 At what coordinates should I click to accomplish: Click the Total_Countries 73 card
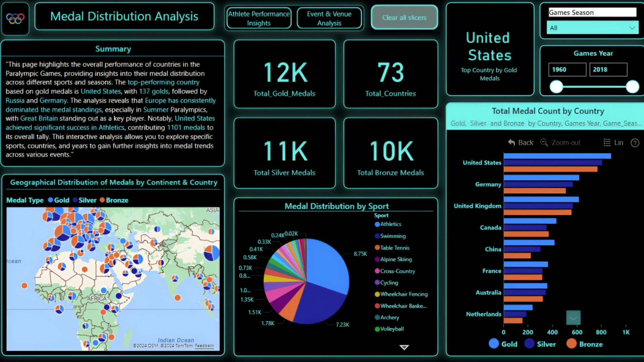(x=390, y=74)
